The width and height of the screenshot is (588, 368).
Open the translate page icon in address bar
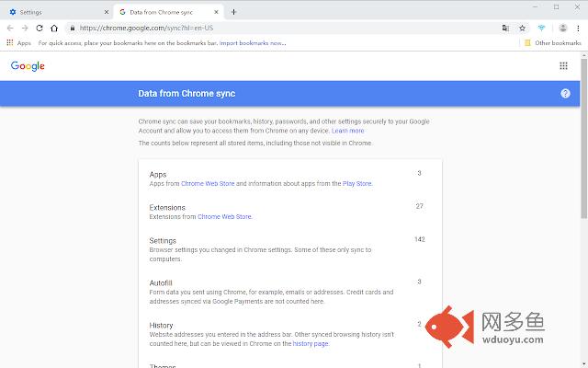505,29
